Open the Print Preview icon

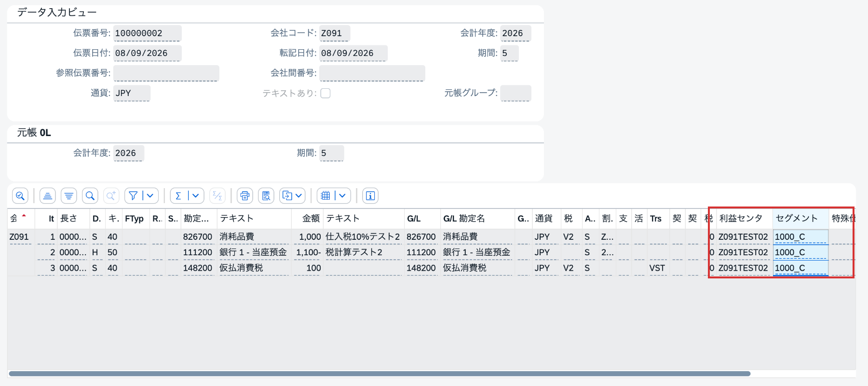point(266,195)
